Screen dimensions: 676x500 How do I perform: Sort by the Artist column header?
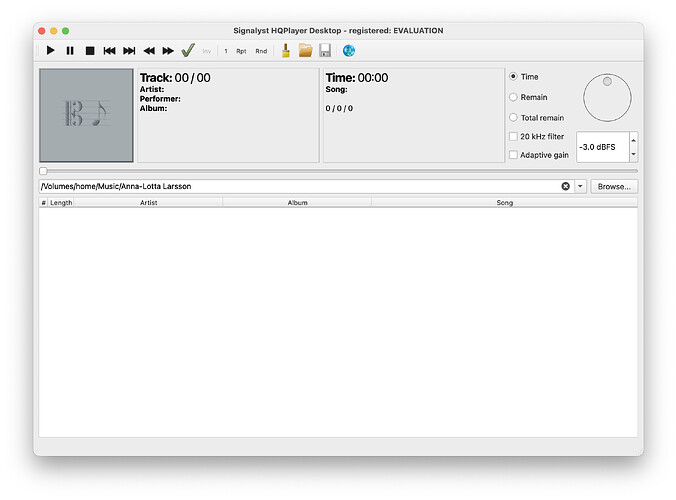tap(148, 203)
